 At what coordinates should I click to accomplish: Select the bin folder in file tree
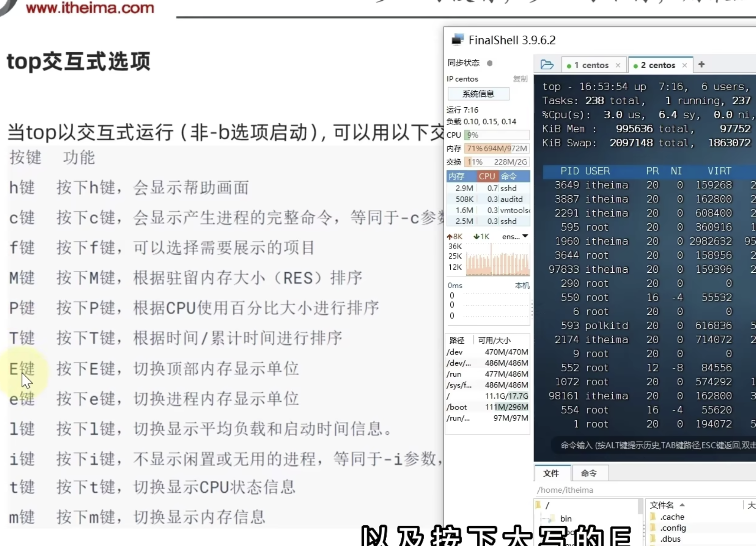pyautogui.click(x=565, y=518)
